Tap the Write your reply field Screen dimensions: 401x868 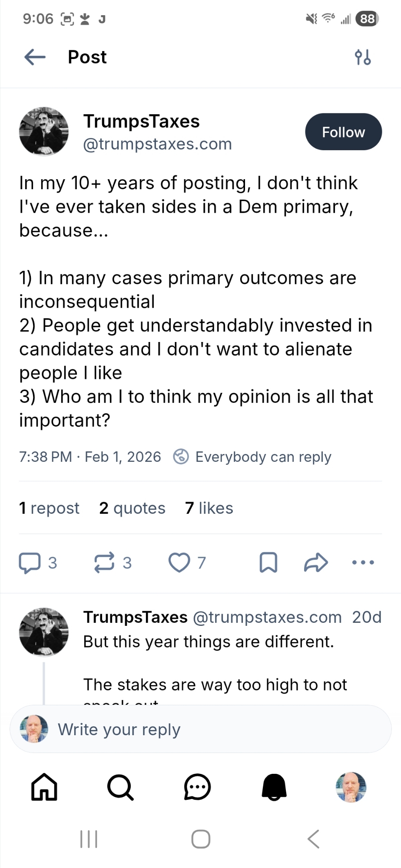201,730
